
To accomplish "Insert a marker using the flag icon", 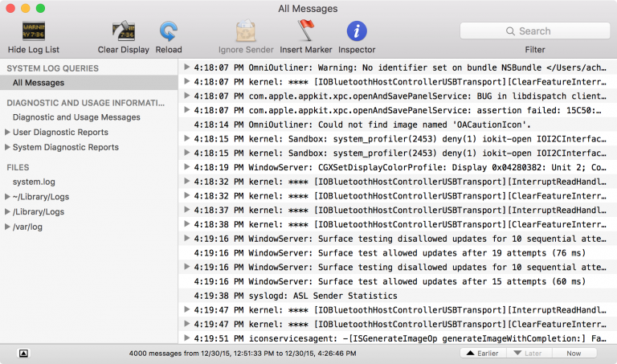I will tap(306, 31).
